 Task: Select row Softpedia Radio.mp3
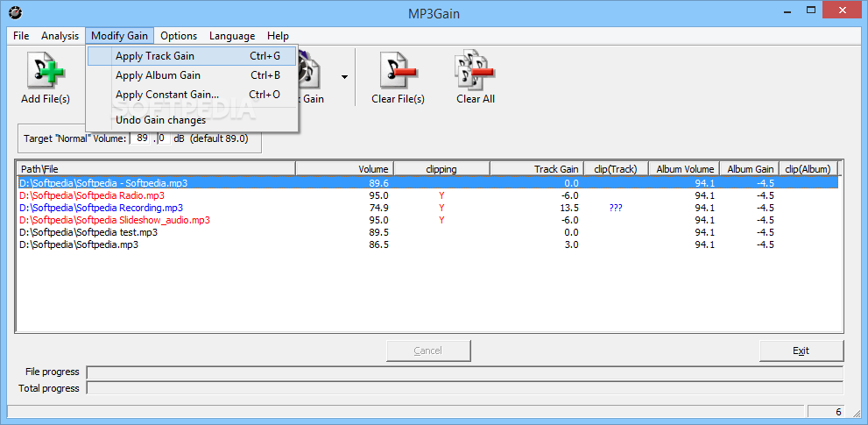click(428, 195)
